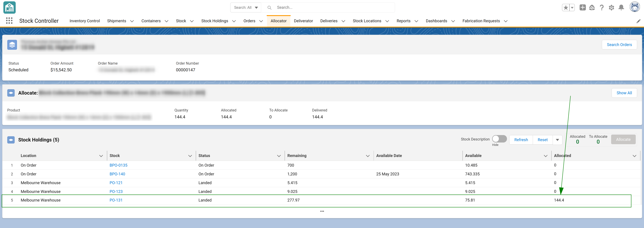The width and height of the screenshot is (644, 228).
Task: Expand the Fabrication Requests tab menu chevron
Action: click(x=505, y=21)
